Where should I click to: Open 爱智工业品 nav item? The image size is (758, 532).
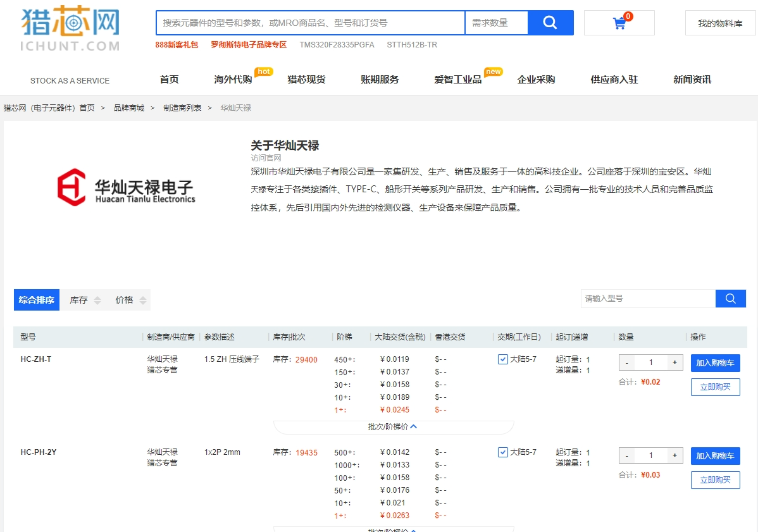458,80
